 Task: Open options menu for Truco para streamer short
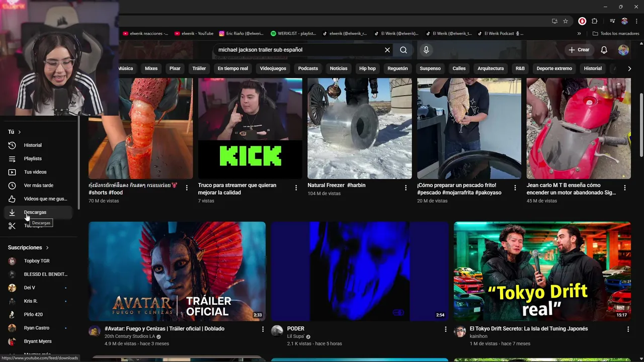pos(296,188)
